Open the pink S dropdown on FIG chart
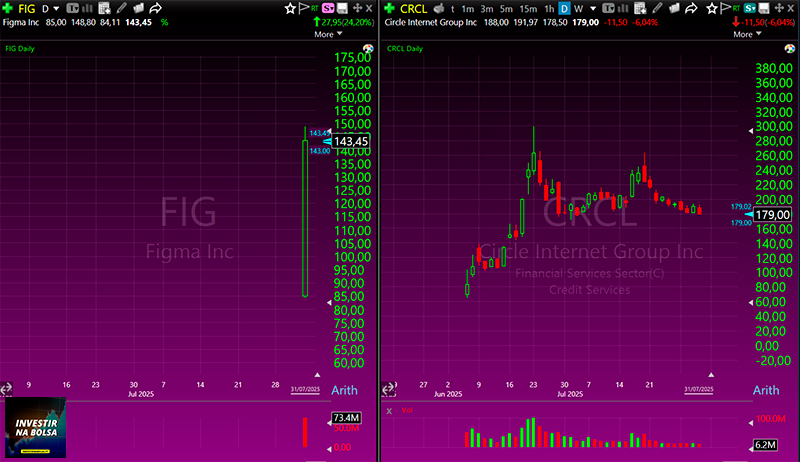The width and height of the screenshot is (800, 462). [x=328, y=8]
